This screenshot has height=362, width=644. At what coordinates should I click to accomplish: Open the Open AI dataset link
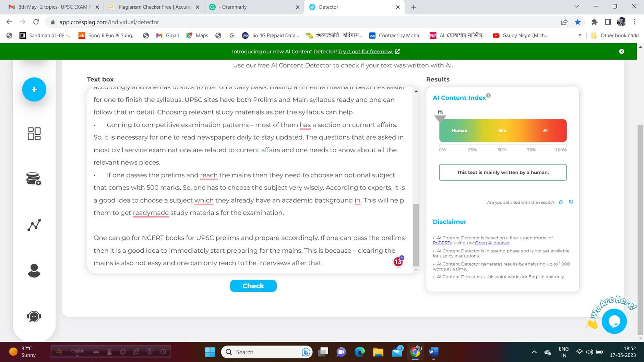(x=492, y=243)
